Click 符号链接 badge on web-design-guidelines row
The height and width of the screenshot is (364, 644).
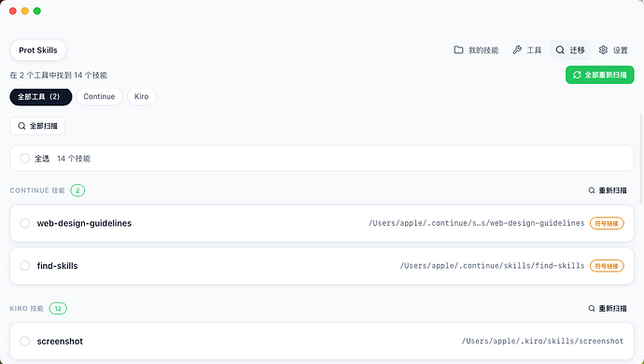(x=607, y=223)
